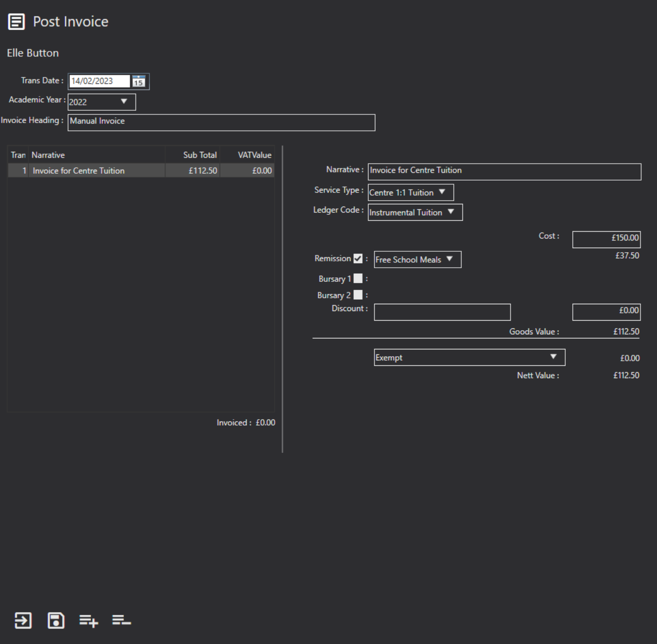Open the Academic Year 2022 dropdown
The height and width of the screenshot is (644, 657).
102,102
